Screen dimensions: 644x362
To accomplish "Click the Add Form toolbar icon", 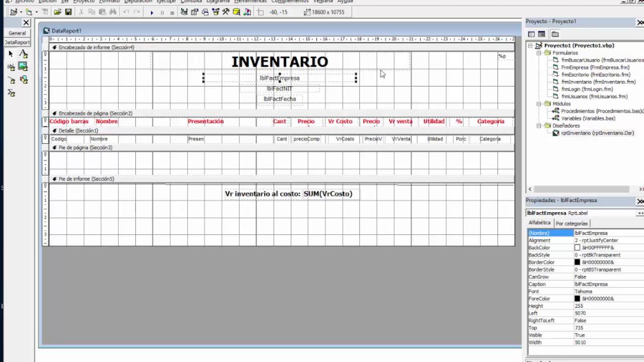I will [29, 12].
